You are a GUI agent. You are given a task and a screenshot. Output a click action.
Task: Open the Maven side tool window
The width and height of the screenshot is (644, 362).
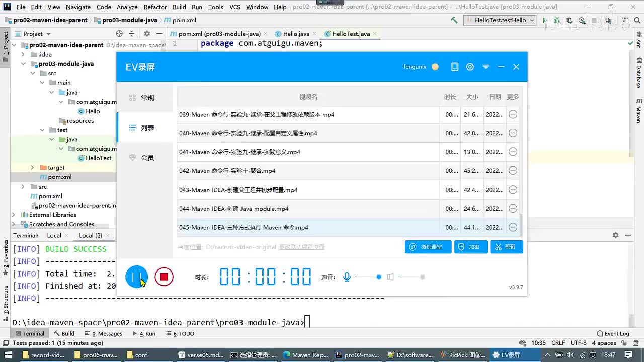tap(639, 110)
